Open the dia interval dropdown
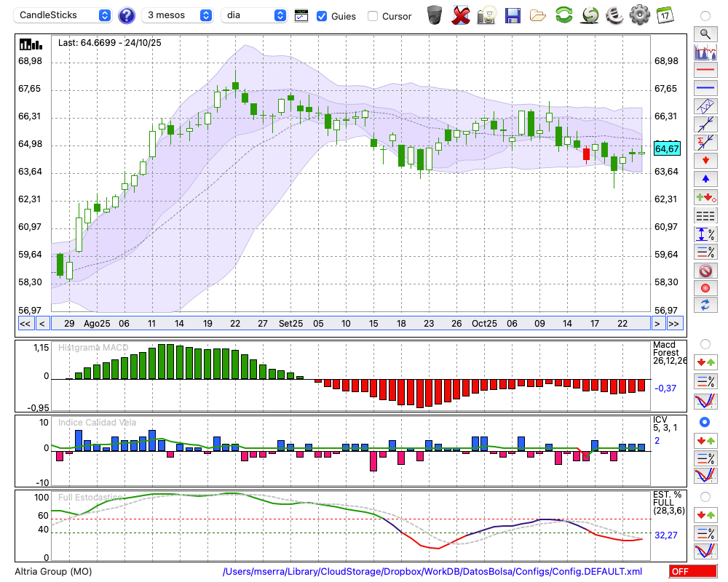 (x=254, y=15)
